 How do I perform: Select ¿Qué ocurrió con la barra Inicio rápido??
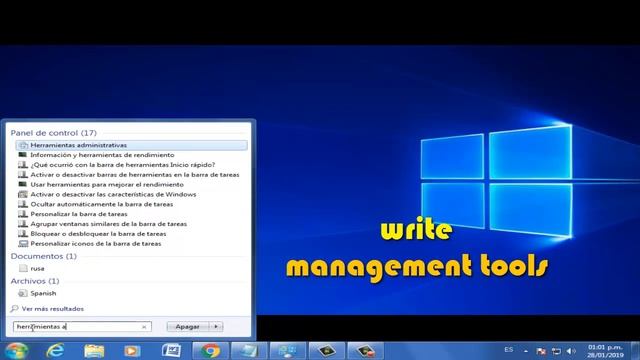tap(122, 165)
